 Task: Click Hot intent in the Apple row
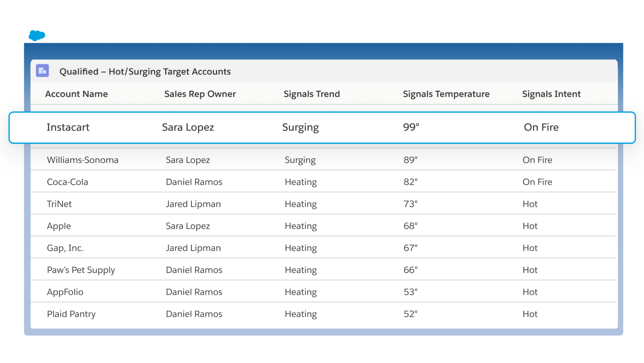point(530,226)
